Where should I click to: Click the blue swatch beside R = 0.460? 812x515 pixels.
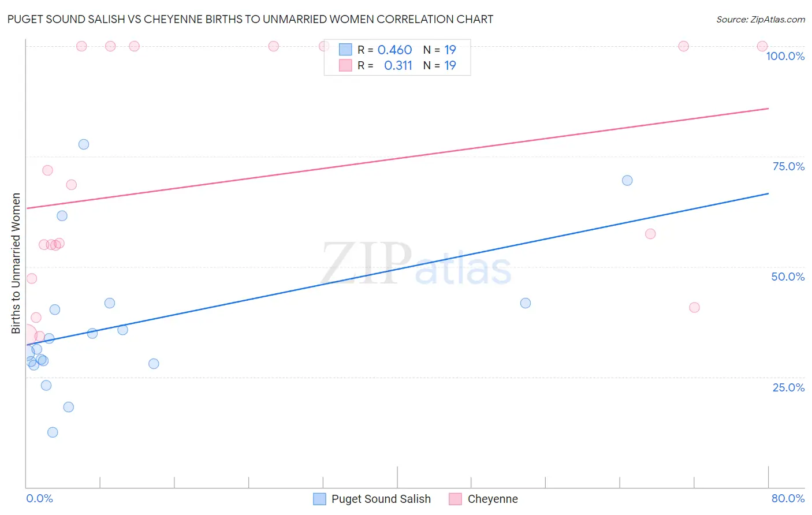pyautogui.click(x=345, y=50)
